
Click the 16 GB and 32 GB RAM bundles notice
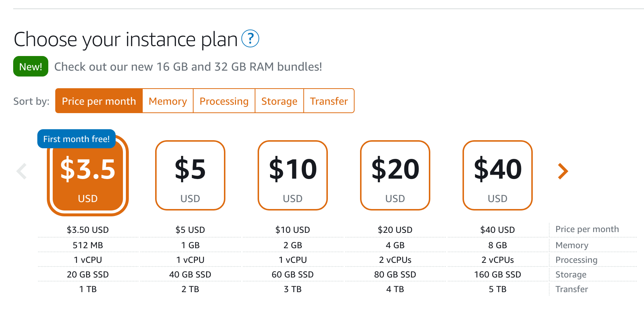point(188,67)
